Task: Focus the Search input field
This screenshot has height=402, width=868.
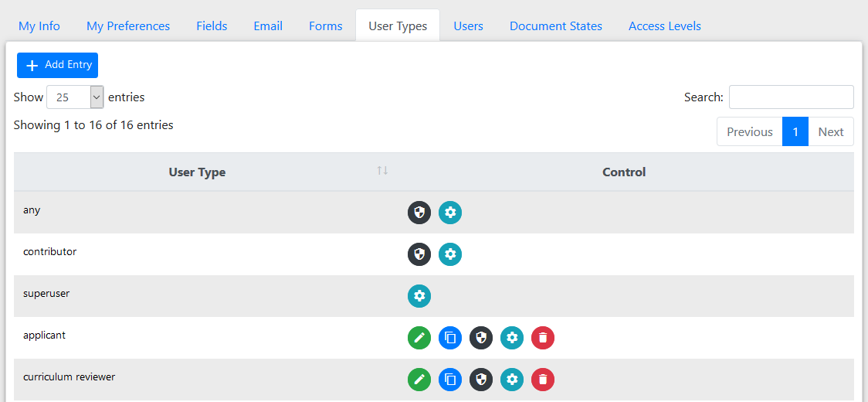Action: pos(791,97)
